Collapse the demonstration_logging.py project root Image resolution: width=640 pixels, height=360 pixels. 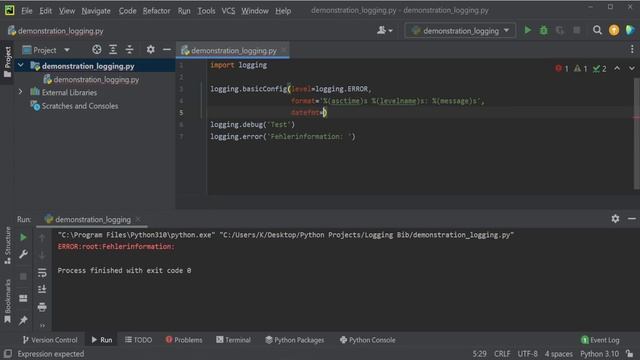[20, 66]
